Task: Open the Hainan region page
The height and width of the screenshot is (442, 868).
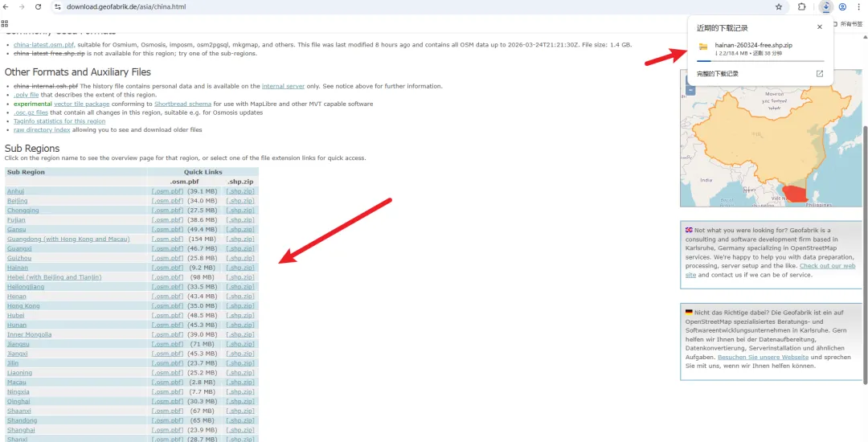Action: tap(17, 268)
